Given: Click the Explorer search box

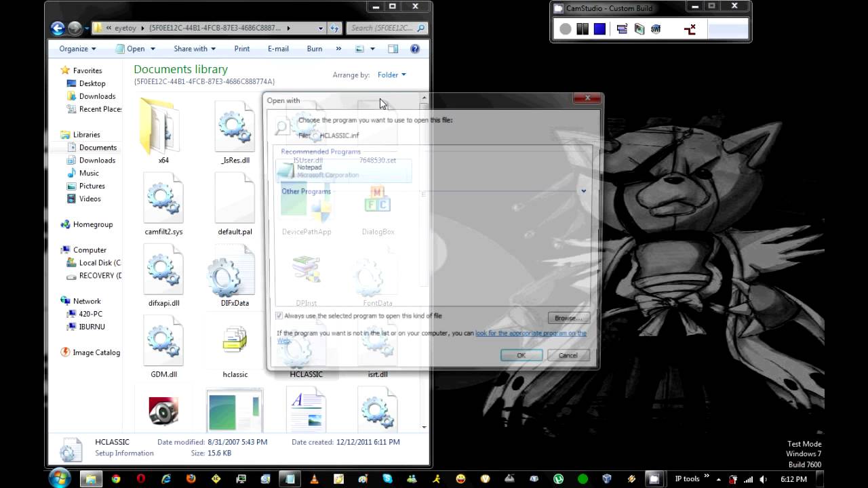Looking at the screenshot, I should point(387,28).
